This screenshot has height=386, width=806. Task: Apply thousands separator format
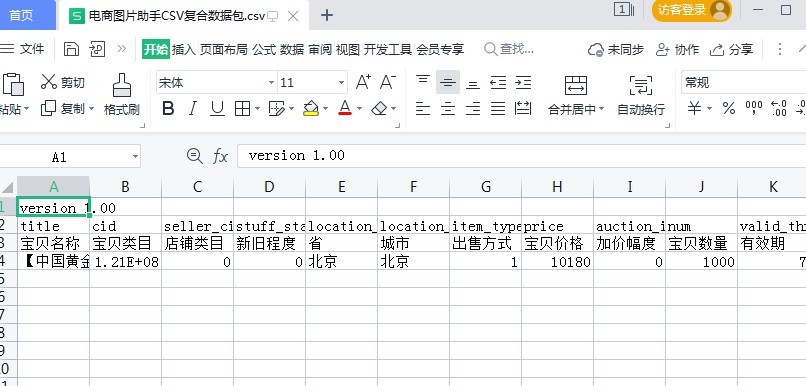754,108
